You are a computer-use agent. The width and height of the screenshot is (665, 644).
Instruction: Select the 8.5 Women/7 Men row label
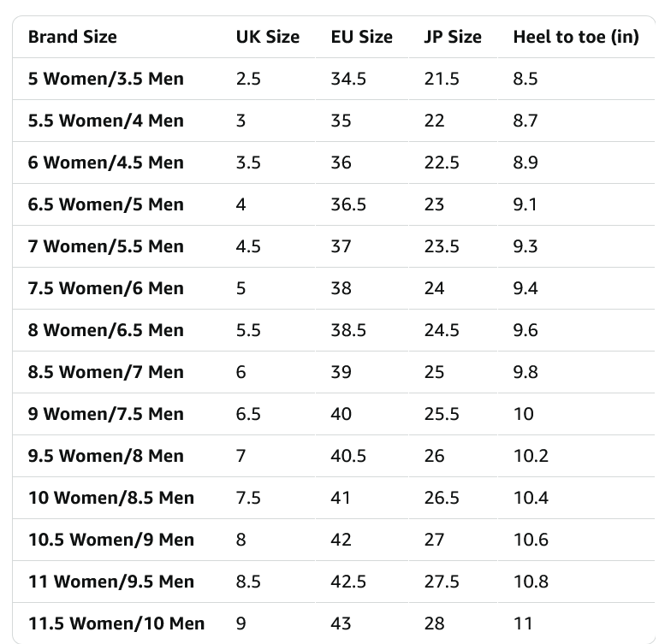point(105,372)
